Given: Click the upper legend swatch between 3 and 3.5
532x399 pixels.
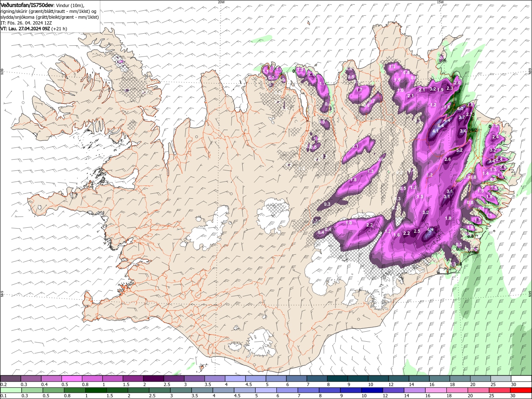Looking at the screenshot, I should tap(194, 379).
